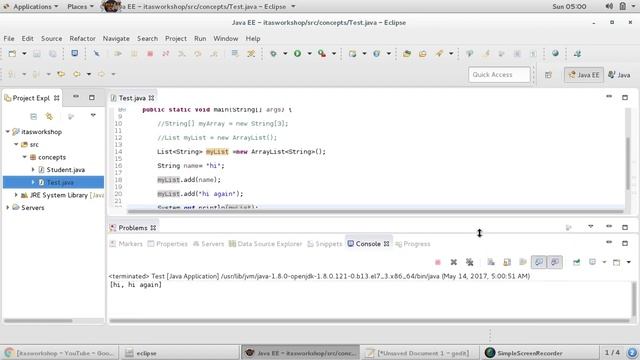Open the Run menu
Image resolution: width=640 pixels, height=360 pixels.
click(x=200, y=38)
